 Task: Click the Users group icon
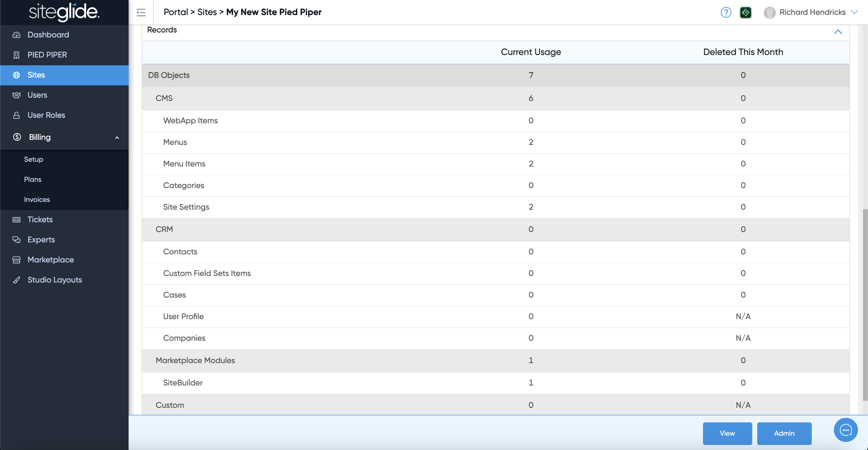coord(16,95)
